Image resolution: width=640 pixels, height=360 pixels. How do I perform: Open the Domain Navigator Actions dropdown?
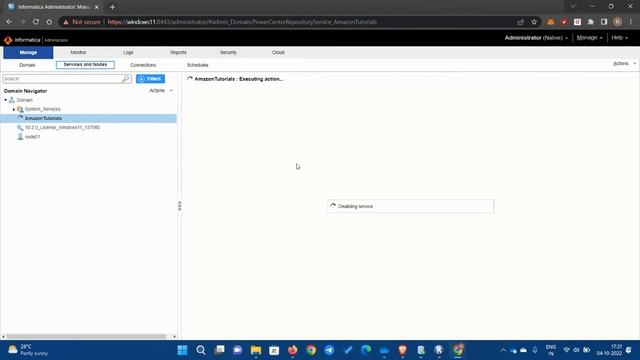[161, 91]
